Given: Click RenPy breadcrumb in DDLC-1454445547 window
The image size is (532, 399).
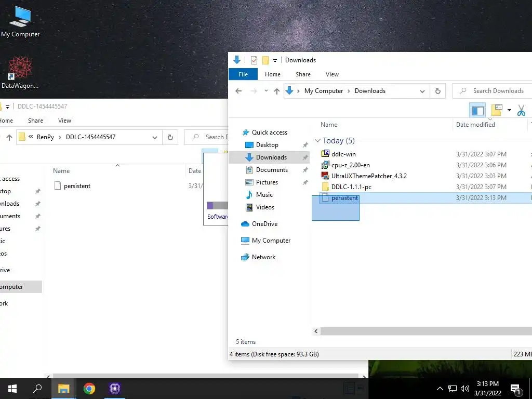Looking at the screenshot, I should pyautogui.click(x=45, y=137).
